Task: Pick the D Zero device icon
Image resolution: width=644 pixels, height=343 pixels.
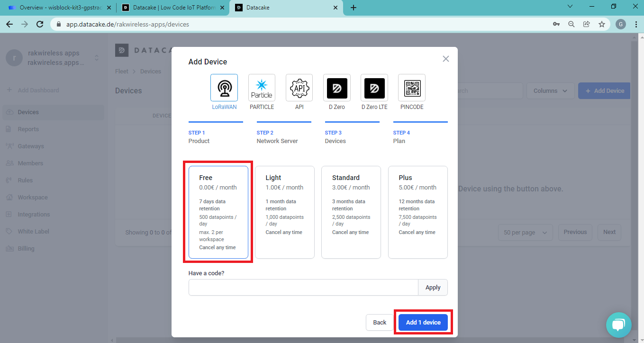Action: (337, 88)
